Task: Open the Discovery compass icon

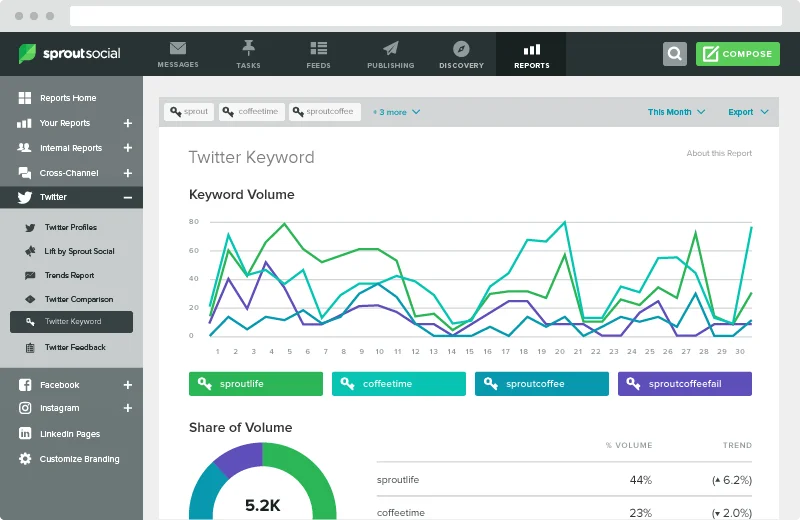Action: pyautogui.click(x=461, y=48)
